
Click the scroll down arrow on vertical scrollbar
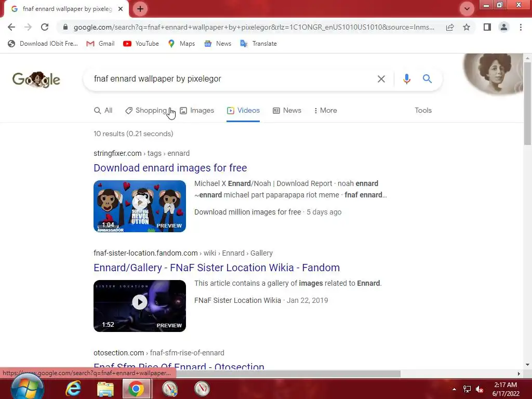(527, 365)
